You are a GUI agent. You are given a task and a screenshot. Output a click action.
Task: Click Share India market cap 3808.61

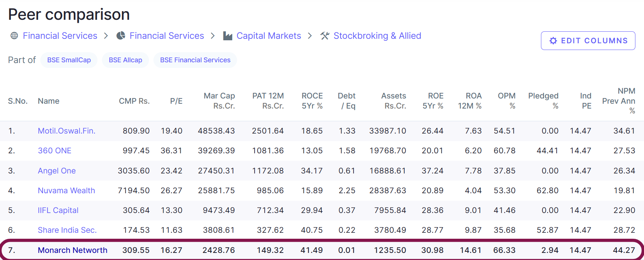(219, 230)
